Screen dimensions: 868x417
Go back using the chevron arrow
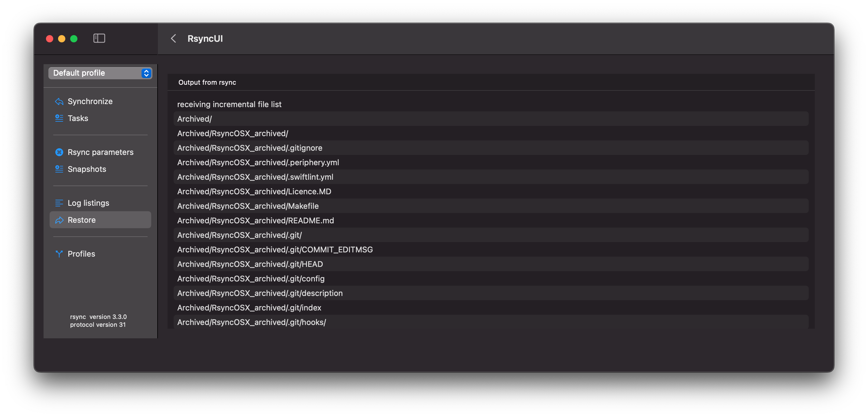174,38
